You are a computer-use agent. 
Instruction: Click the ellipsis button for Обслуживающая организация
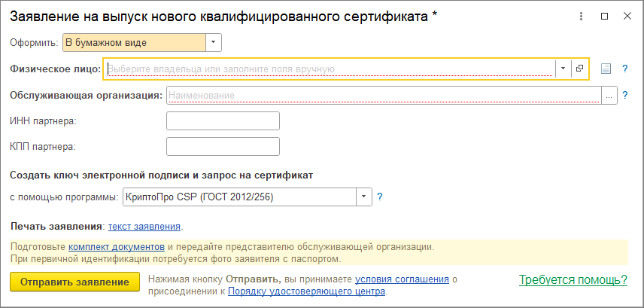pos(609,96)
